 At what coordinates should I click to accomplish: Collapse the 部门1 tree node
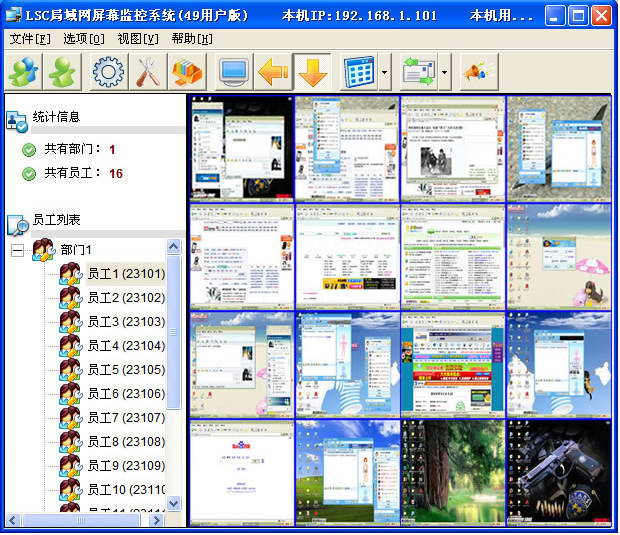tap(17, 250)
